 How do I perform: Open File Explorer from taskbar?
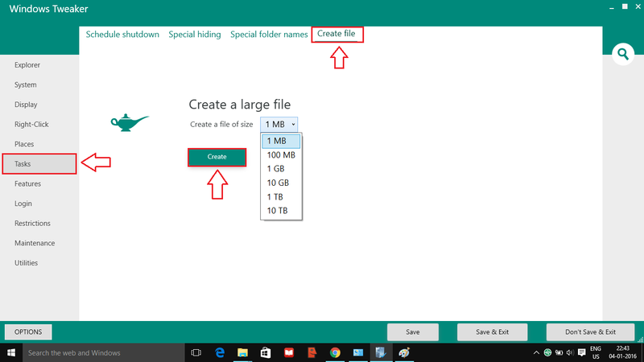[243, 352]
